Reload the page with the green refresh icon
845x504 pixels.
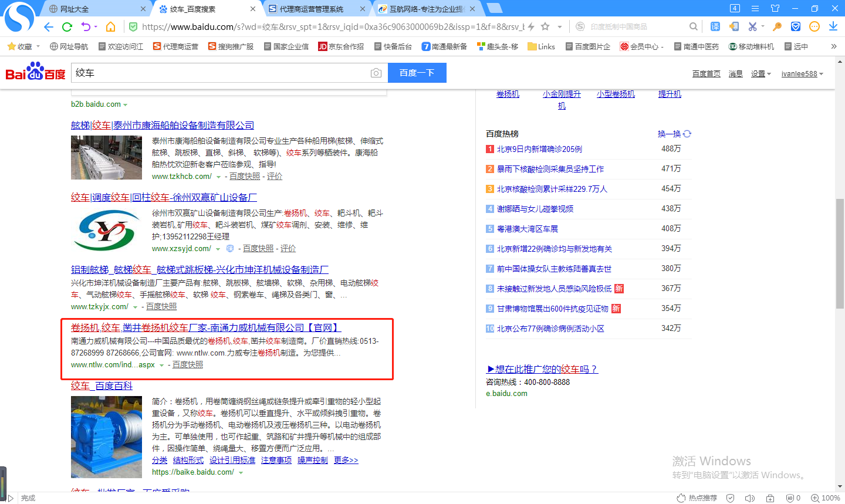(x=67, y=27)
